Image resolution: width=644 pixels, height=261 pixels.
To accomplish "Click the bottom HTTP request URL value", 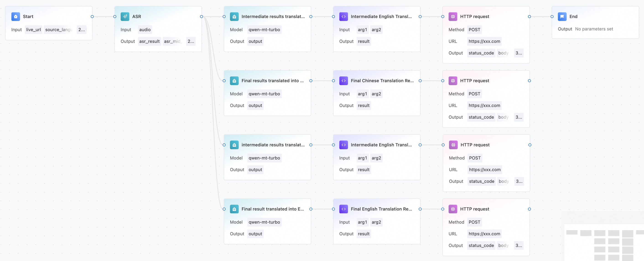I will 484,234.
